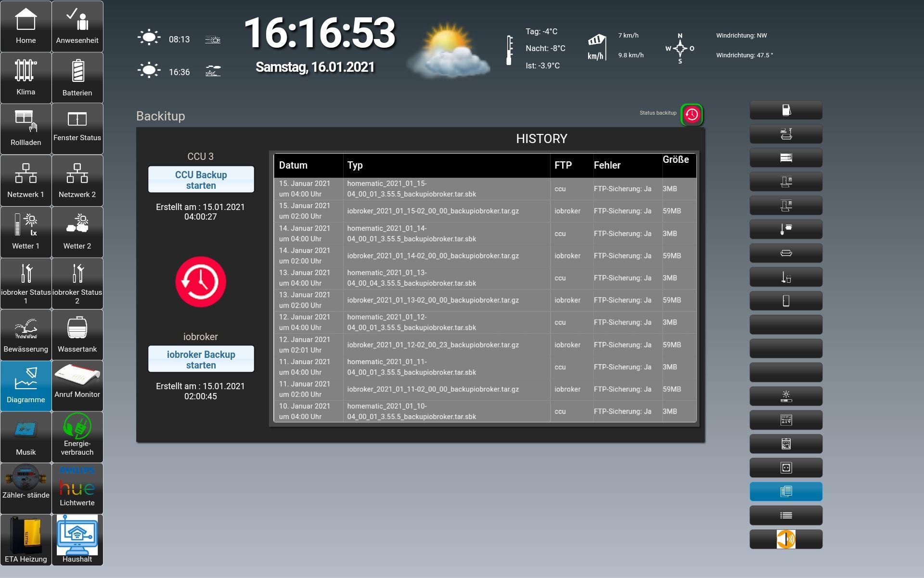Click the sofa icon button
Viewport: 924px width, 578px height.
(x=785, y=253)
